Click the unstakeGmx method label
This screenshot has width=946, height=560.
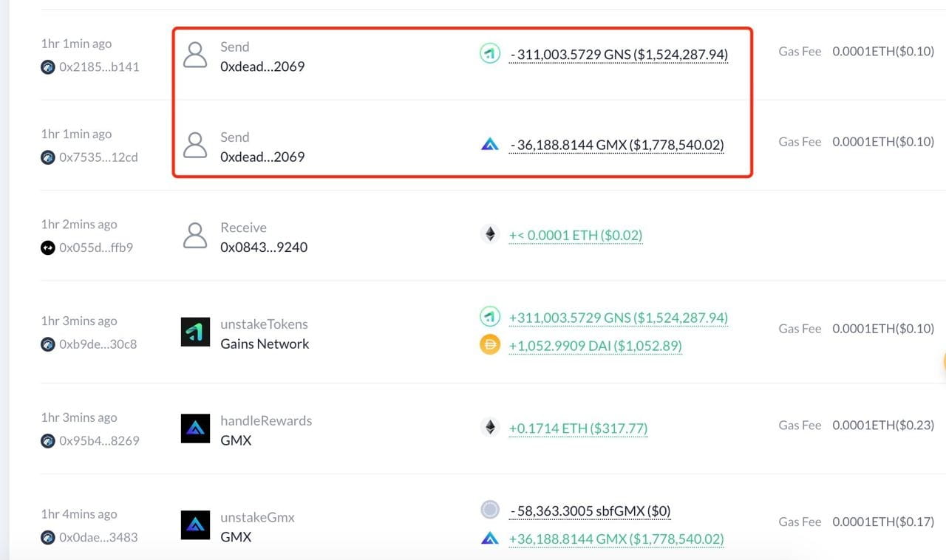(257, 517)
